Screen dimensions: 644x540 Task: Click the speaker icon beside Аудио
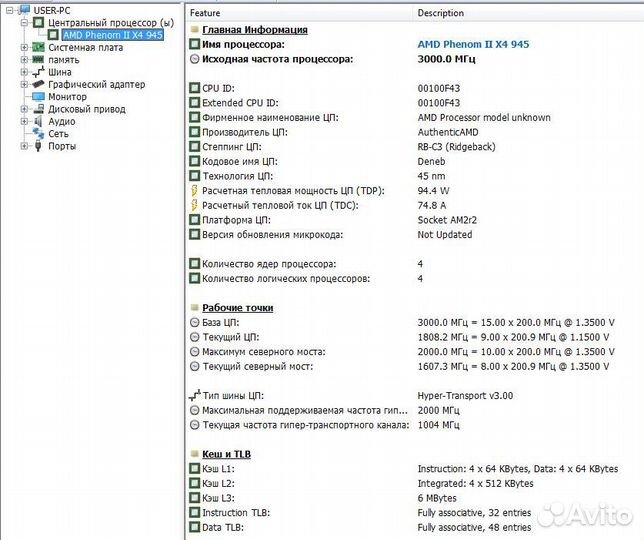point(38,122)
